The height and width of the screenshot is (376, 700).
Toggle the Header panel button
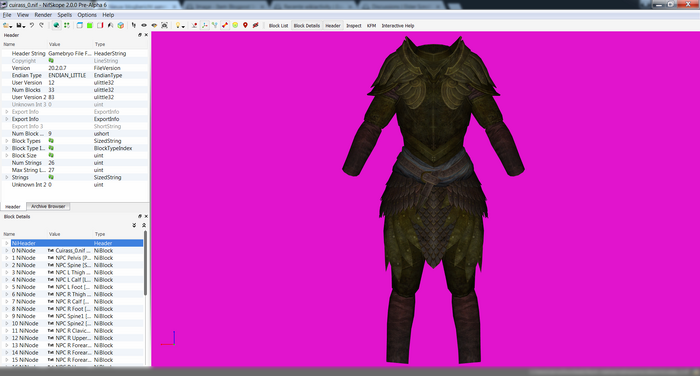click(333, 25)
